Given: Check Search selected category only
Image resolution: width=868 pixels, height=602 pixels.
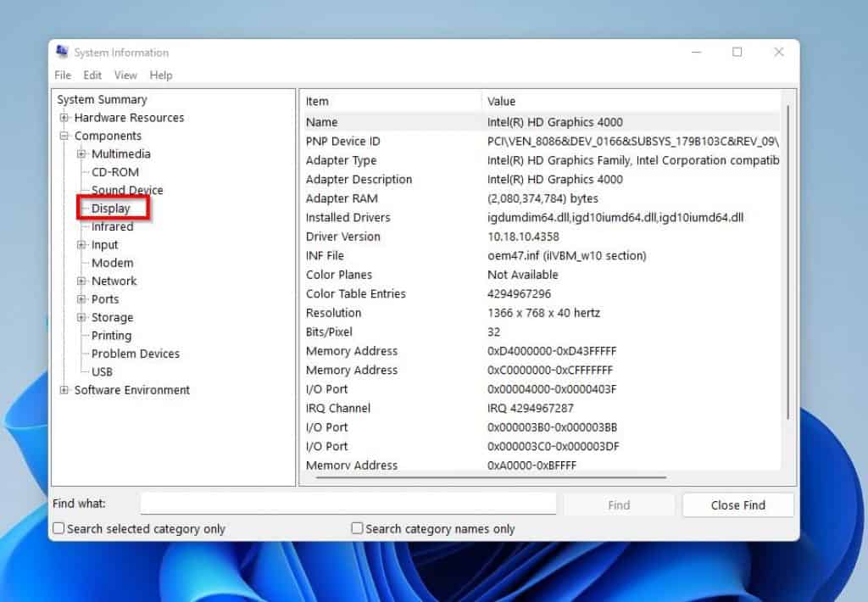Looking at the screenshot, I should click(x=58, y=528).
